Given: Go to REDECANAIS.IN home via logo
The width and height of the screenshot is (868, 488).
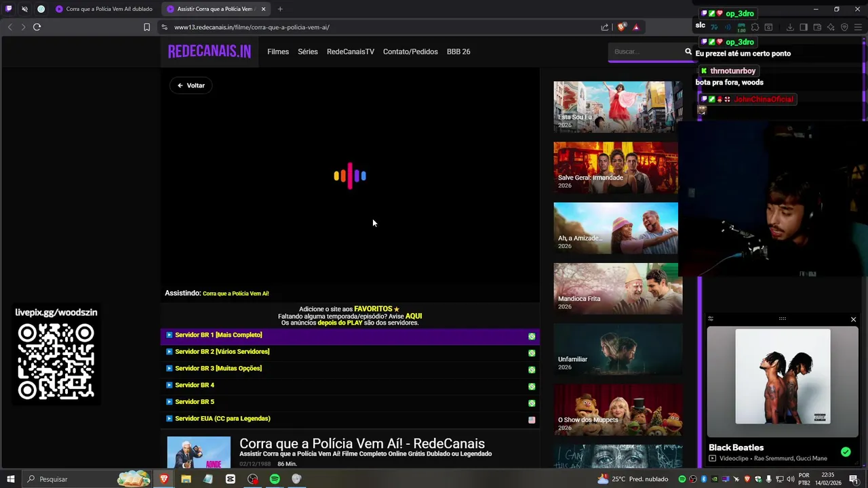Looking at the screenshot, I should [x=210, y=52].
